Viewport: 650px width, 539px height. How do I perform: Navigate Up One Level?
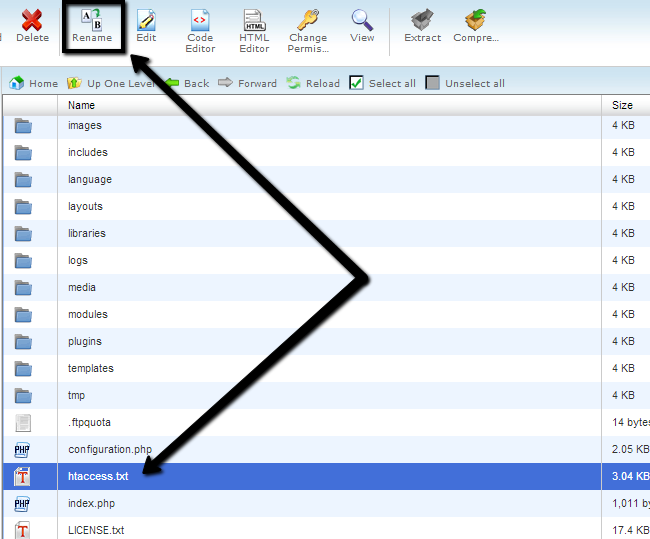[x=75, y=83]
